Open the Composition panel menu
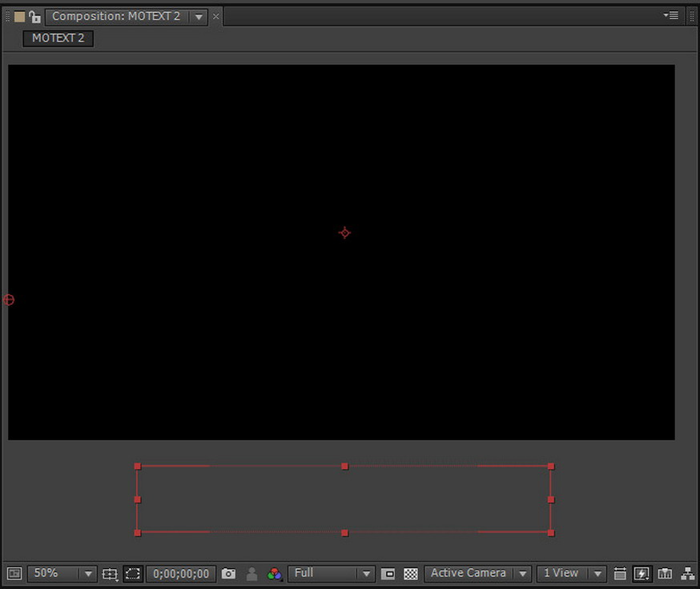Screen dimensions: 700x589 [x=671, y=14]
